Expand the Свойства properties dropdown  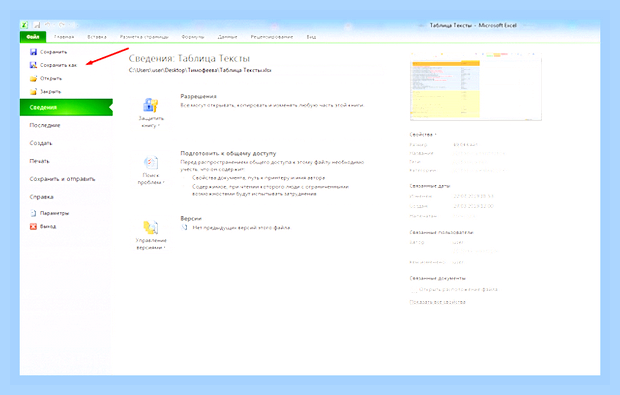tap(423, 135)
